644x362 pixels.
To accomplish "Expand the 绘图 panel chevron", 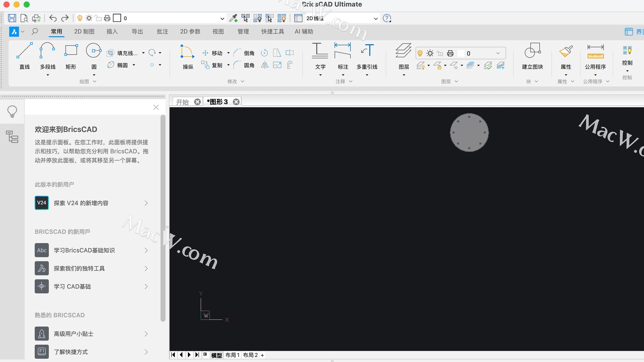I will coord(95,81).
